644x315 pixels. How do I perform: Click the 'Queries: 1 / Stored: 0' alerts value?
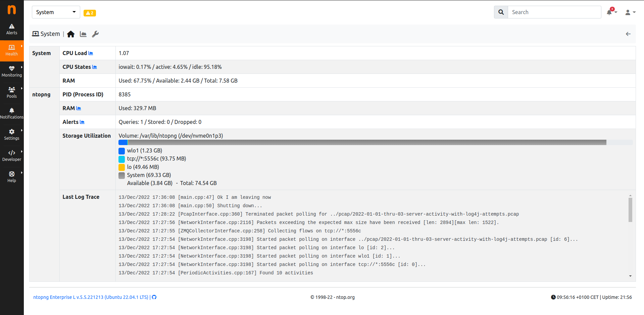point(160,122)
